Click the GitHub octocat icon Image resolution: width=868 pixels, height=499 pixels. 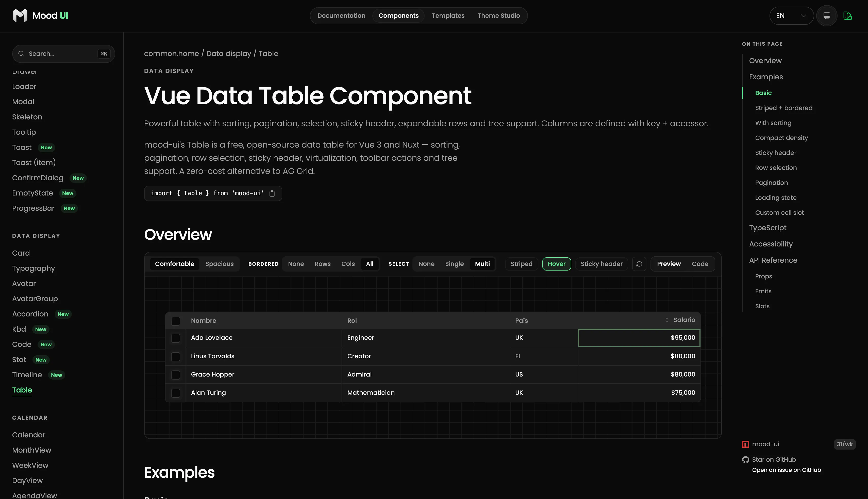click(x=746, y=460)
